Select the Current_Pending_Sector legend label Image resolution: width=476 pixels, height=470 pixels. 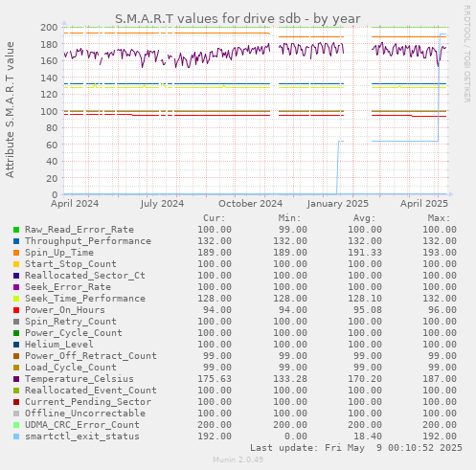click(x=88, y=402)
